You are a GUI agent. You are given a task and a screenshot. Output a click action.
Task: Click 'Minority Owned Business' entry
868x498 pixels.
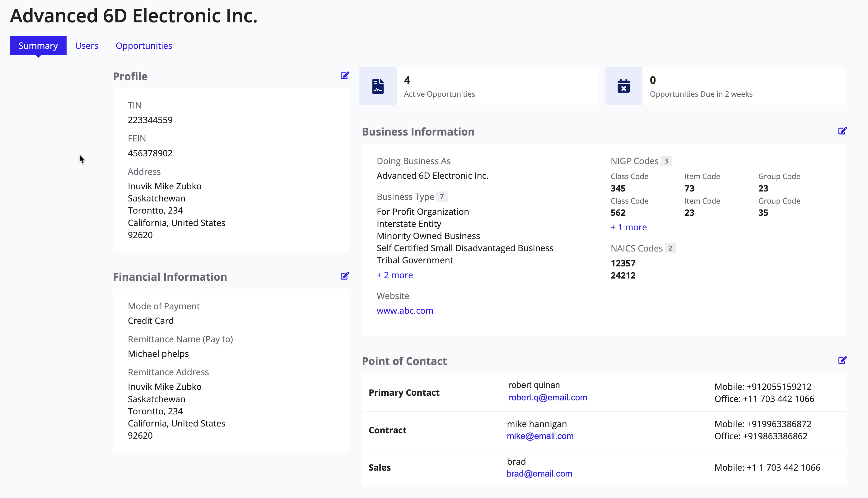428,236
